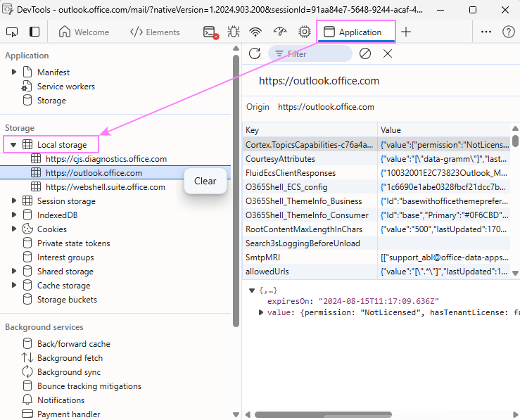Select the RootContentMaxLengthInChars key

(x=304, y=229)
